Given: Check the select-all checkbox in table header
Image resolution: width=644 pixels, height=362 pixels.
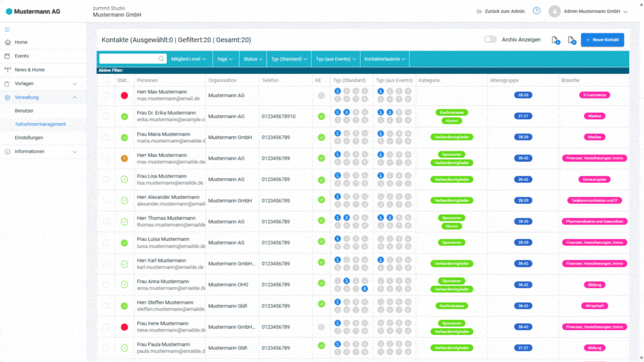Looking at the screenshot, I should 106,80.
